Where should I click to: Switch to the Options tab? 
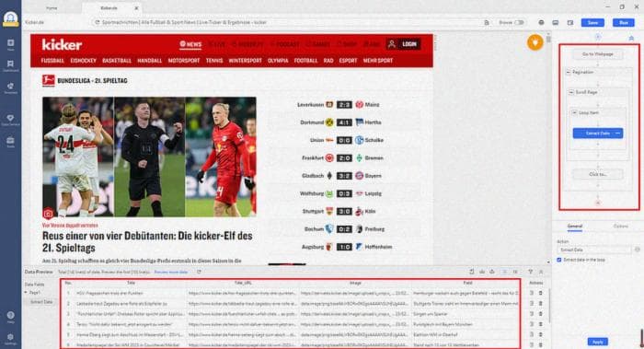pos(620,227)
